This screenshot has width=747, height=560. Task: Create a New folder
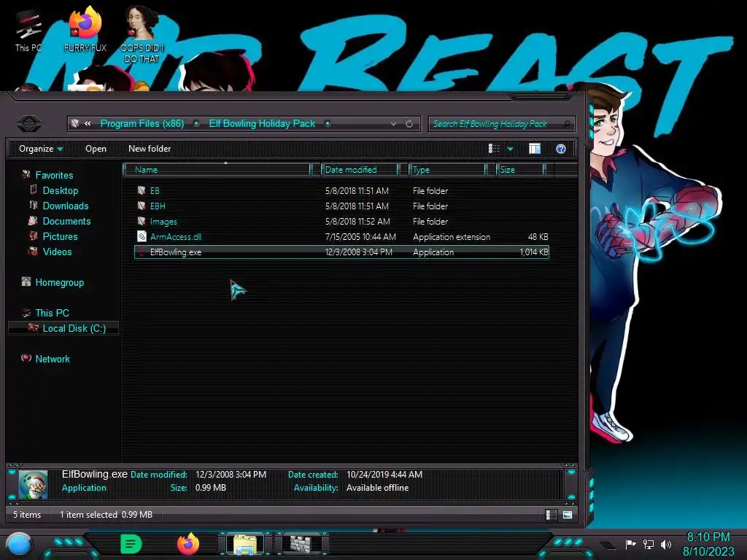pos(150,149)
